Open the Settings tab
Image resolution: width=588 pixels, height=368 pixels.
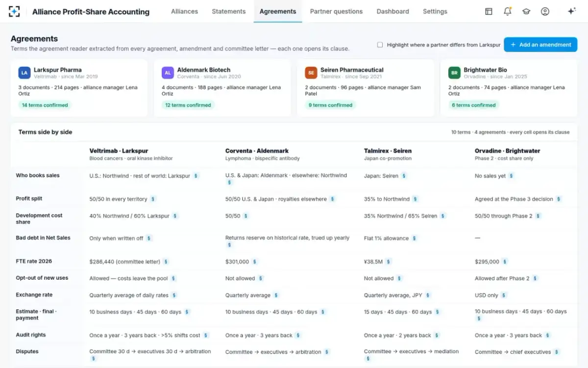435,11
